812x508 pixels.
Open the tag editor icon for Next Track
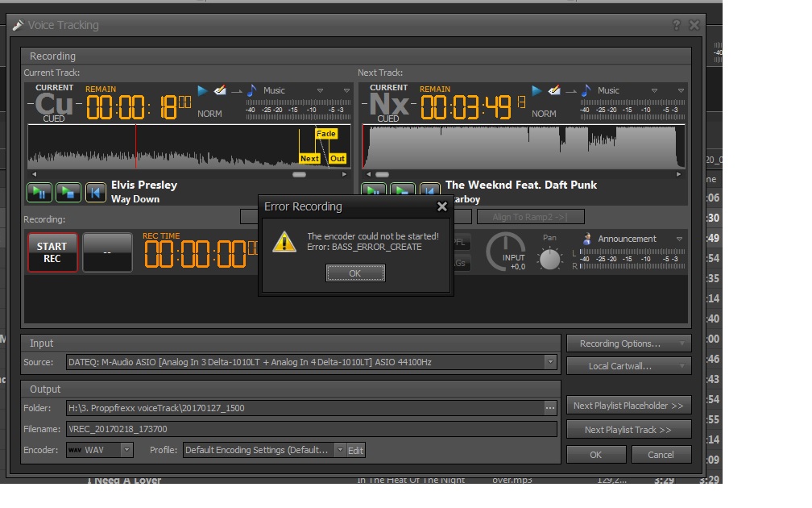554,90
